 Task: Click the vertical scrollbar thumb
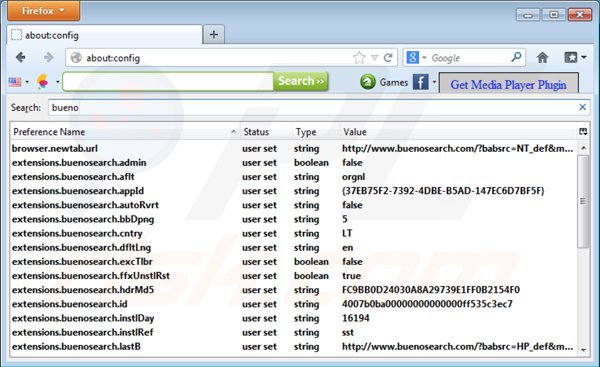(584, 201)
